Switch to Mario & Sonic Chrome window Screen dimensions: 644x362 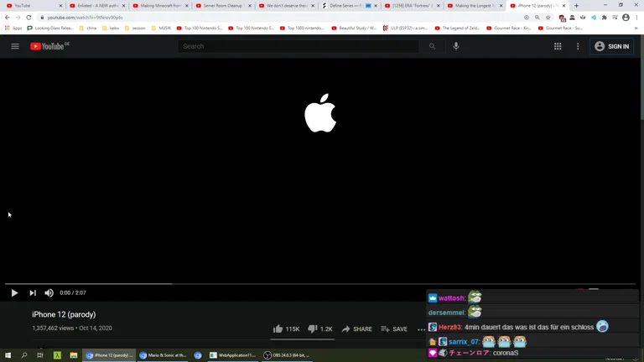pyautogui.click(x=163, y=355)
